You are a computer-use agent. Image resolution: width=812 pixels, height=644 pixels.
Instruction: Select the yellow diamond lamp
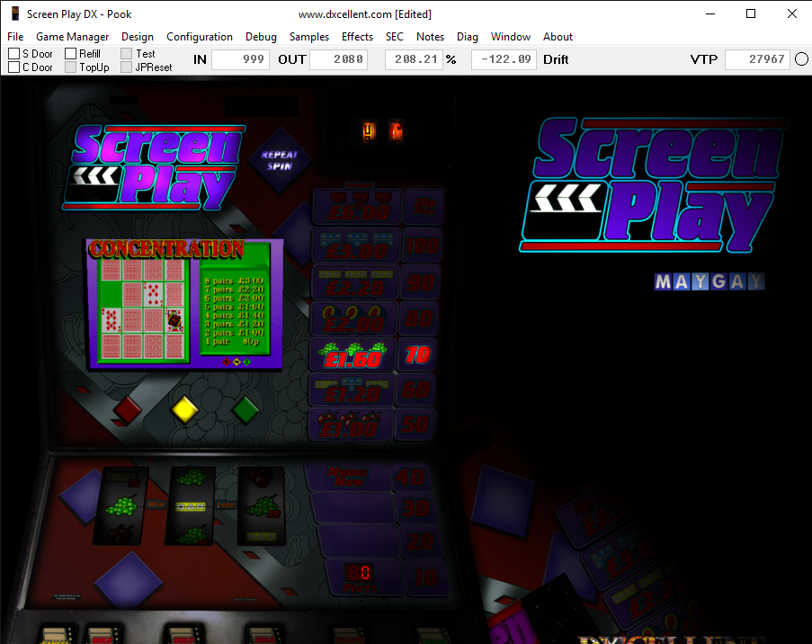click(185, 410)
